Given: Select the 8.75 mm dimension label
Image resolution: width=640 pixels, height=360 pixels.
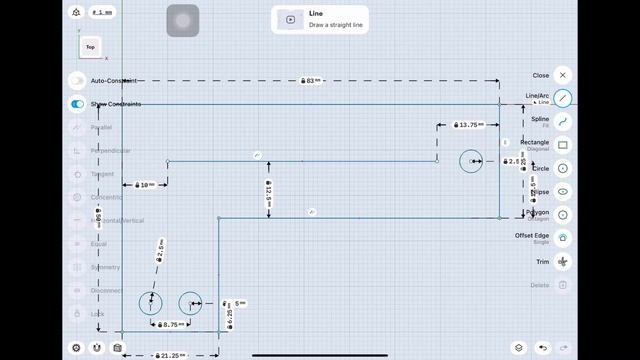Looking at the screenshot, I should click(171, 324).
